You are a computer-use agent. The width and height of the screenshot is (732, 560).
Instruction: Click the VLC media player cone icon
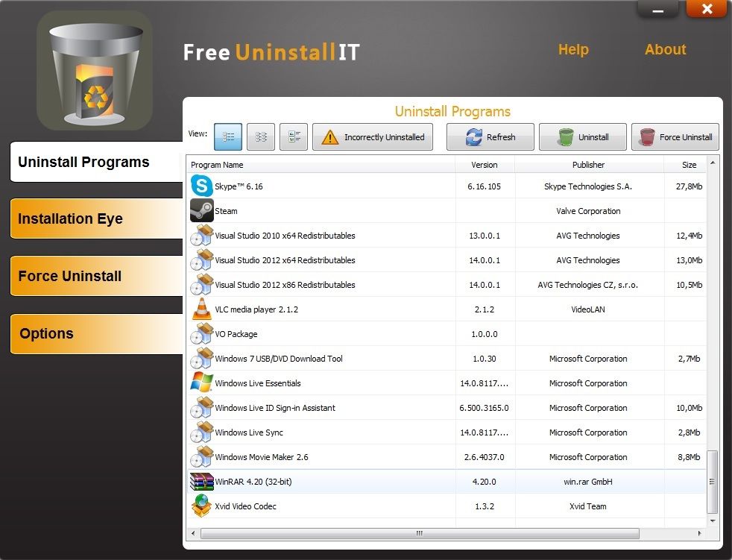click(x=202, y=309)
